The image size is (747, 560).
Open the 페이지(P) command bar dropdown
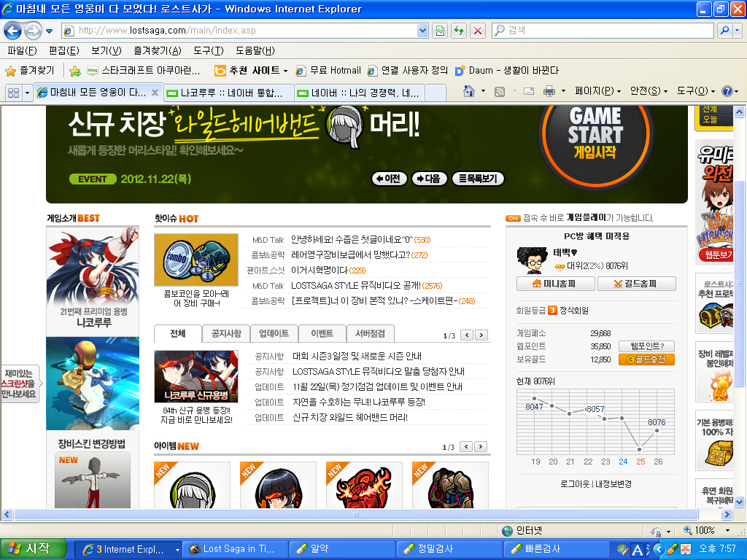(x=598, y=91)
